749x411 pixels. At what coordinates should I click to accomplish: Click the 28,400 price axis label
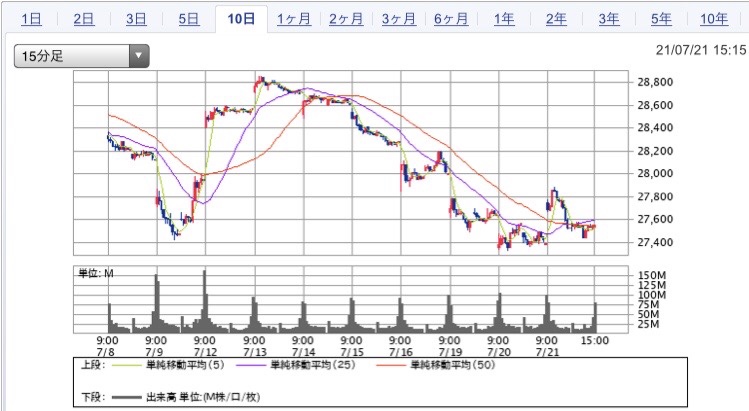[x=655, y=128]
